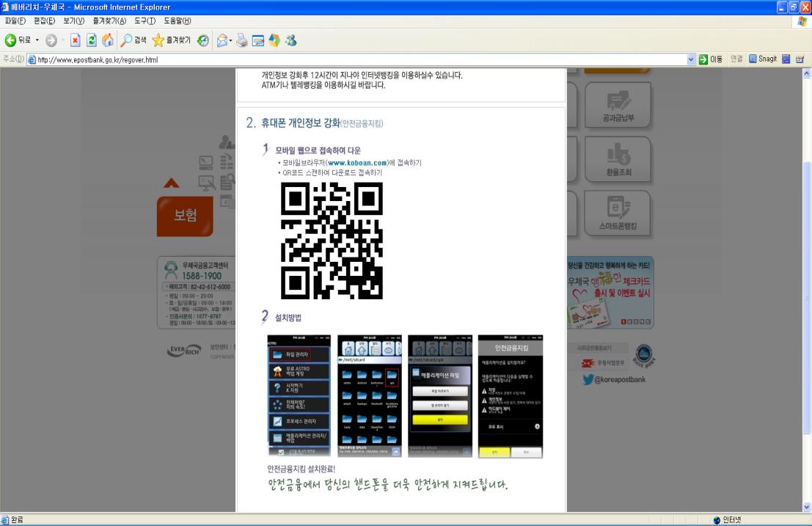
Task: Open the 보기(V) menu
Action: click(x=73, y=21)
